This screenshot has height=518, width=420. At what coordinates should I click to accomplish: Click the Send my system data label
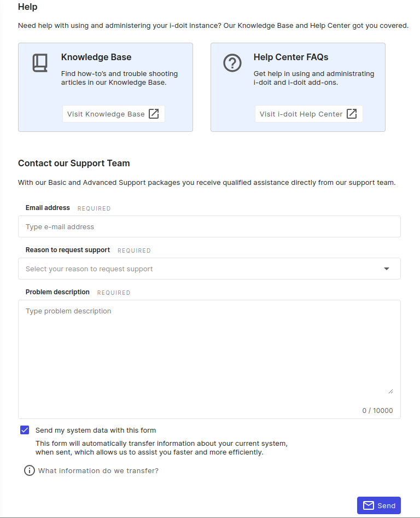pos(96,430)
